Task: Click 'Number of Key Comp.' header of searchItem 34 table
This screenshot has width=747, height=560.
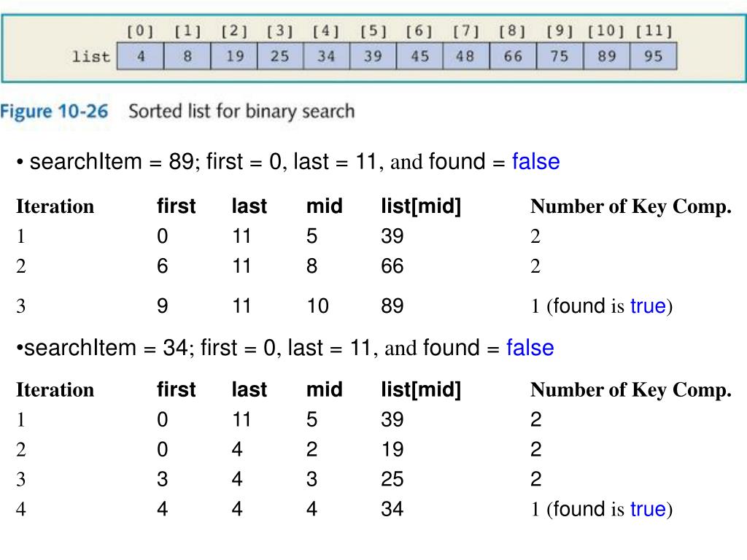Action: [631, 390]
